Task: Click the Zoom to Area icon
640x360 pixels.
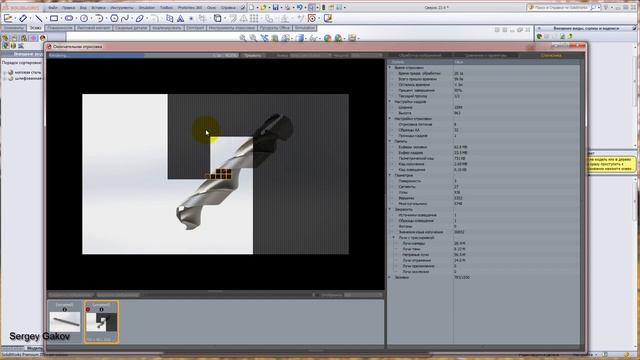Action: 253,38
